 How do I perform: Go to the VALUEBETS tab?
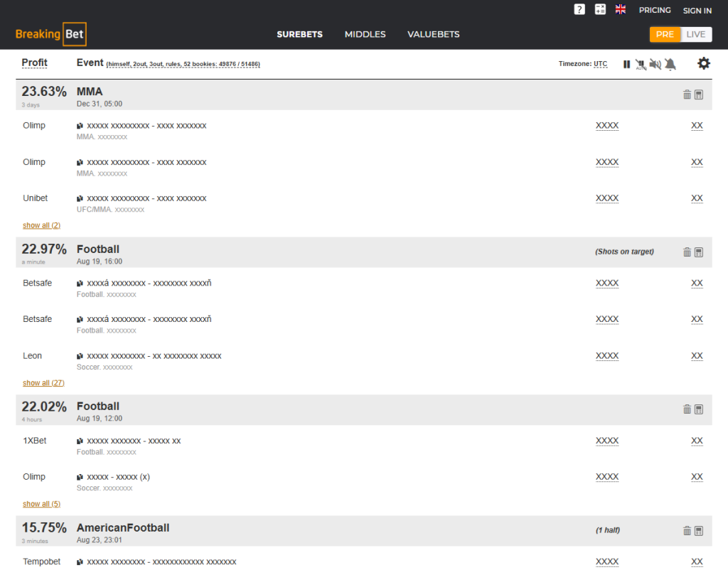[433, 34]
